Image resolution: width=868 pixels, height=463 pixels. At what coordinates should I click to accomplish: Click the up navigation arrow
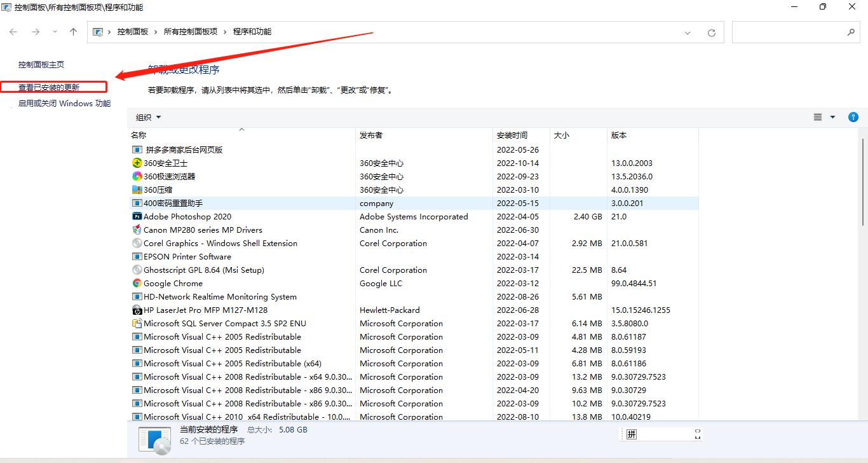[73, 31]
